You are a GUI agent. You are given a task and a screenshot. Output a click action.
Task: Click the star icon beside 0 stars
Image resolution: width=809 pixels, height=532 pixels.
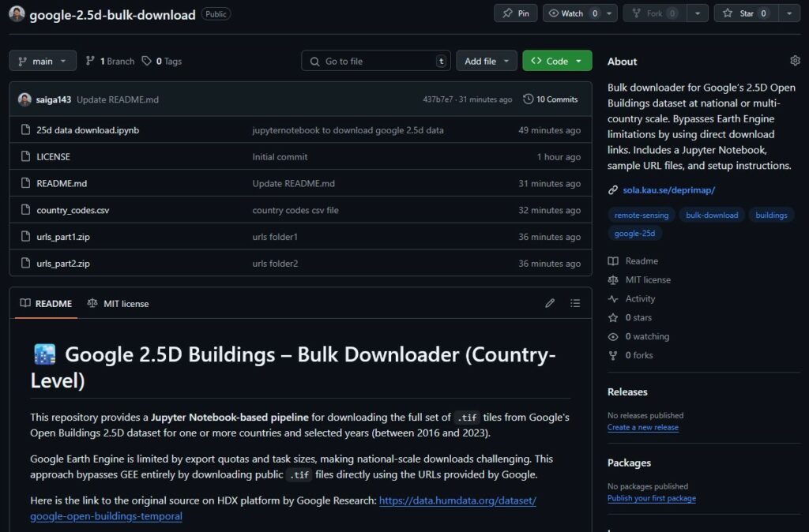coord(613,317)
